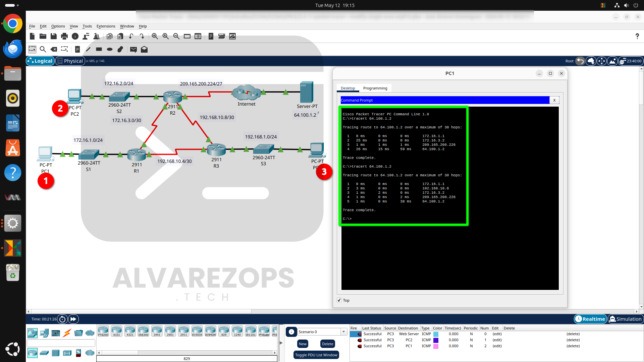
Task: Click (delete) for the PC3 to PC1 PDU
Action: (x=573, y=346)
